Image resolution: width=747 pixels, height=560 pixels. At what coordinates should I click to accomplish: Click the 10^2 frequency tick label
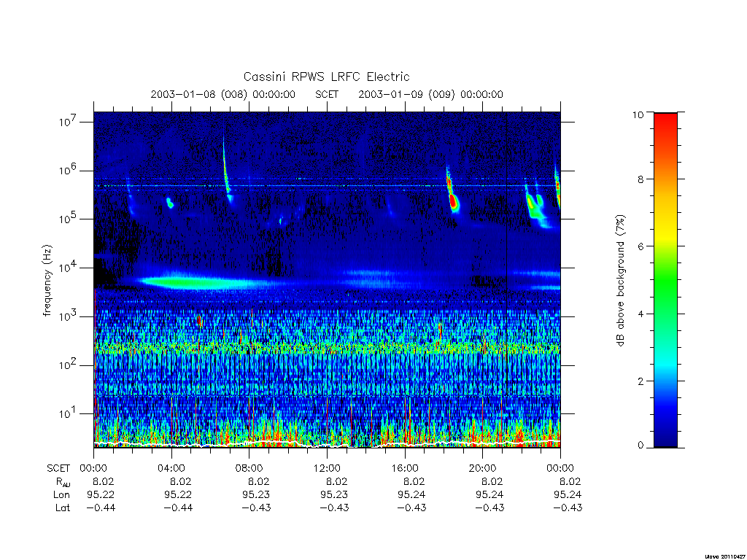click(68, 365)
